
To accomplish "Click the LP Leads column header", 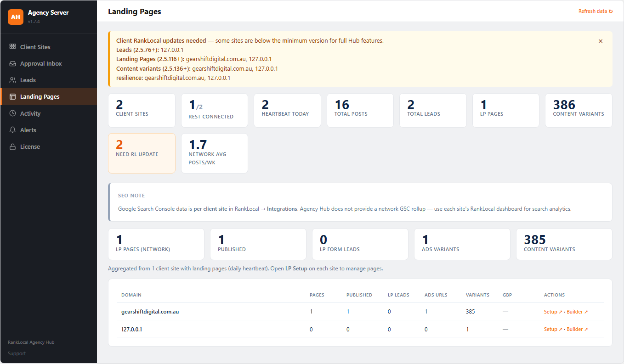I will [398, 295].
